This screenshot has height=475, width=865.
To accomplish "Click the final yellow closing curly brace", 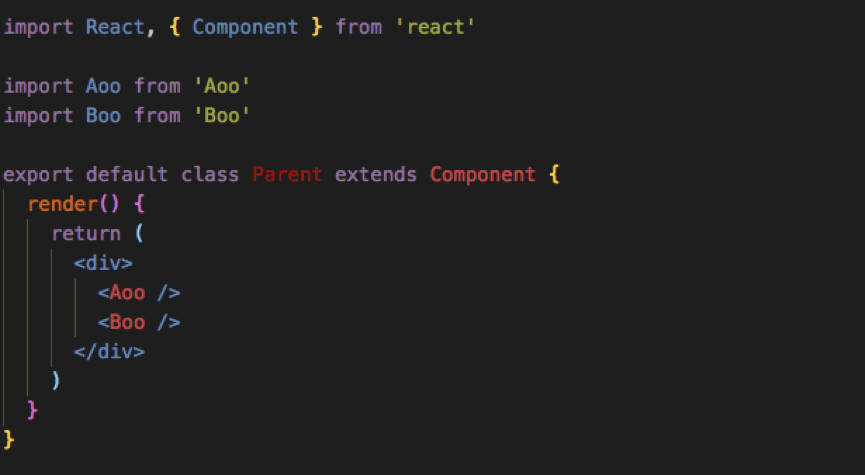I will pos(9,440).
